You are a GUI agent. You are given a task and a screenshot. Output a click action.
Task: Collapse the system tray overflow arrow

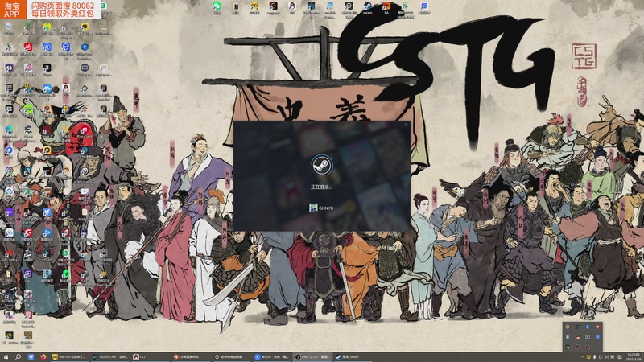tap(582, 357)
